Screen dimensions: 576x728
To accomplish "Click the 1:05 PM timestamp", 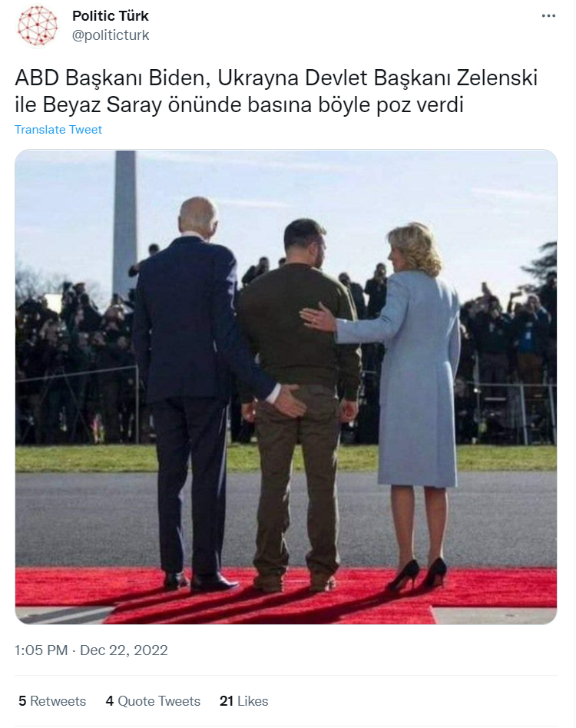I will coord(41,650).
